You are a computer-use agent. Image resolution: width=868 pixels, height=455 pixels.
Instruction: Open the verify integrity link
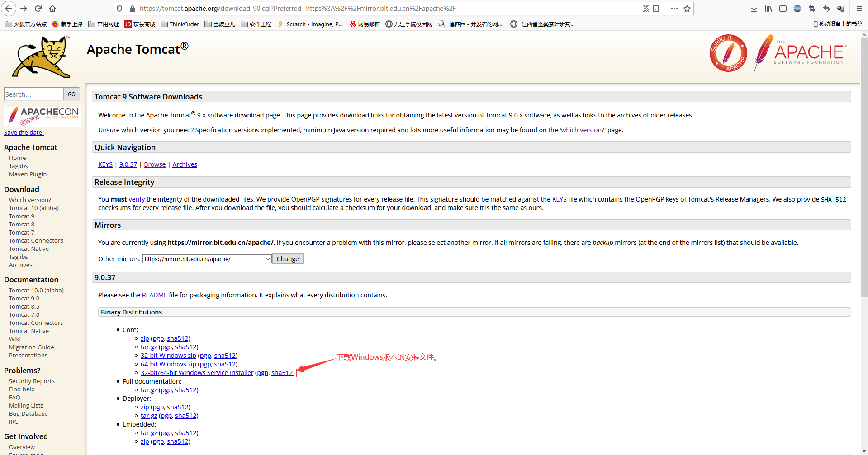[137, 199]
